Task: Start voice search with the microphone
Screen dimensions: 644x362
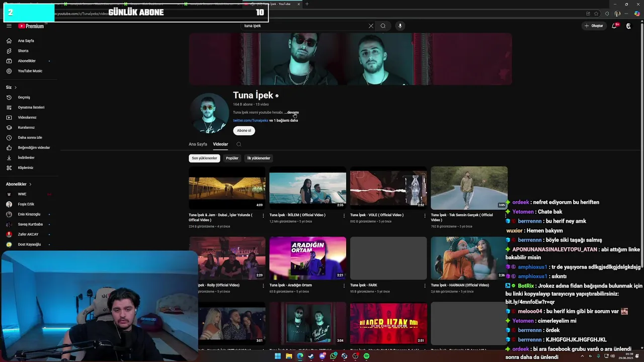Action: (x=400, y=26)
